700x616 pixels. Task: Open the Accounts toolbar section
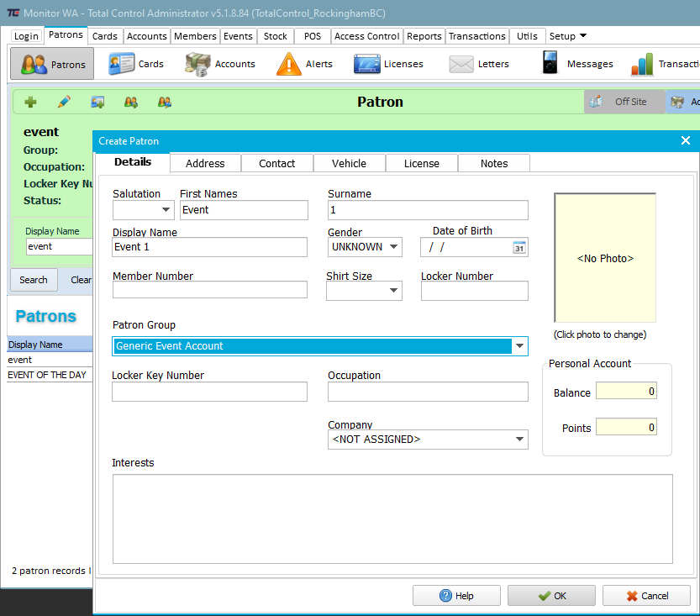point(220,64)
